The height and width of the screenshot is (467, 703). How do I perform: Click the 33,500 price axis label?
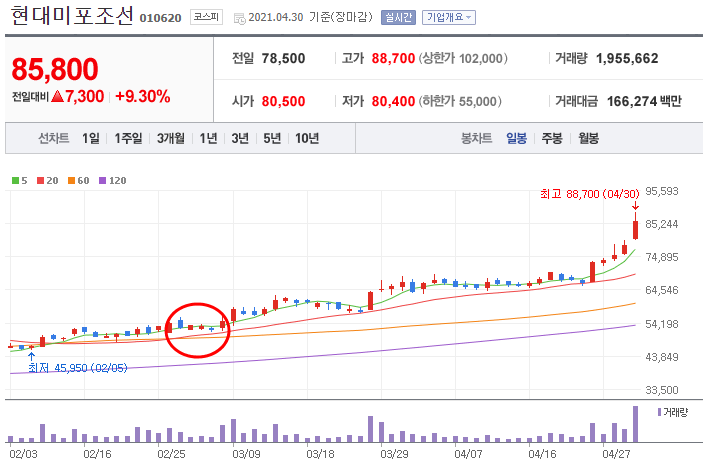[x=662, y=390]
